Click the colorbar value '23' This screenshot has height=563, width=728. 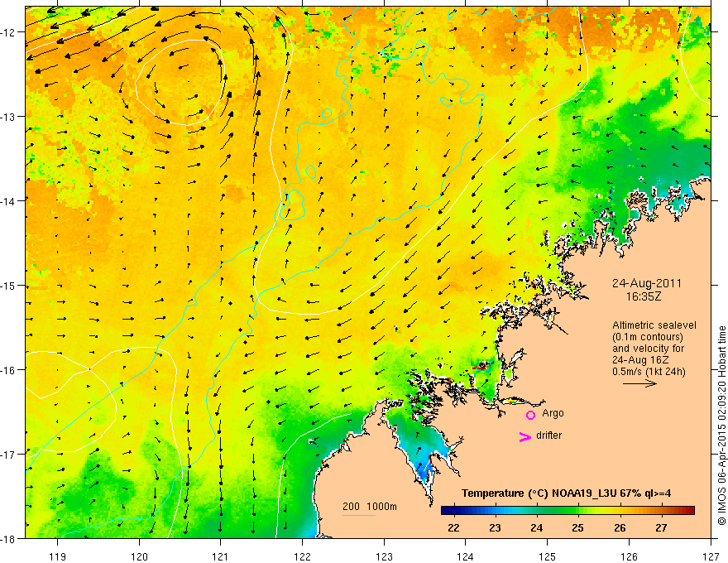coord(495,528)
